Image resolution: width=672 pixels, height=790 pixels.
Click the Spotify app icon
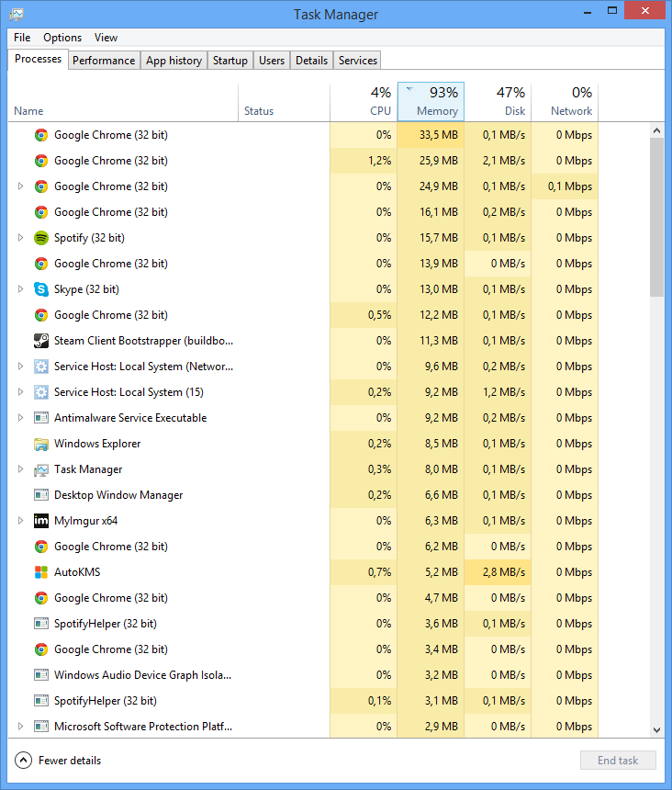click(40, 238)
